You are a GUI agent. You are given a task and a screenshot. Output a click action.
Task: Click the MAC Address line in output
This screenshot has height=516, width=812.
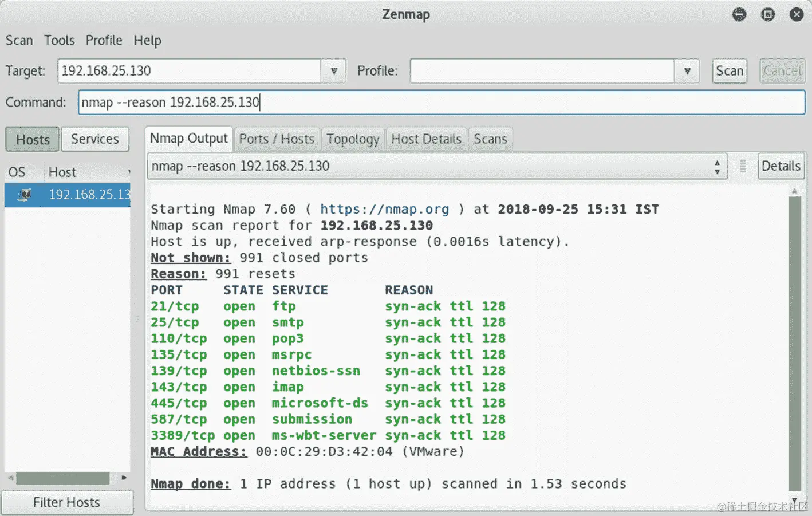pos(308,451)
